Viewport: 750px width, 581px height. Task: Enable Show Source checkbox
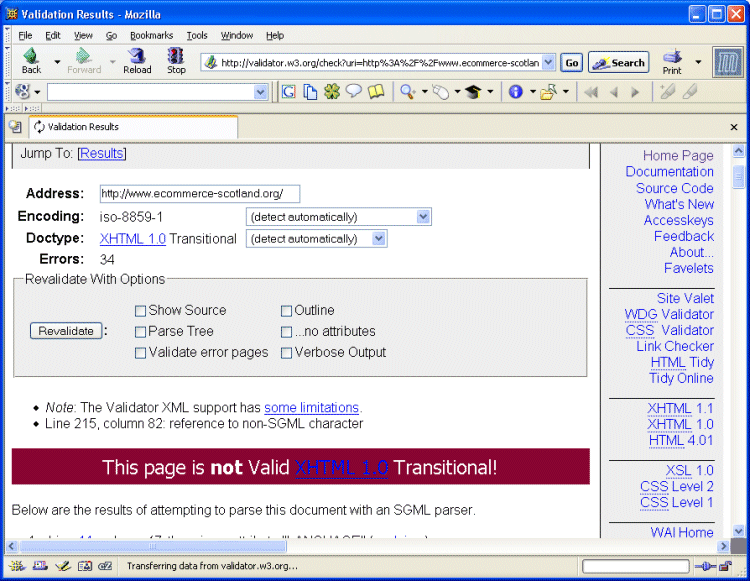point(140,311)
